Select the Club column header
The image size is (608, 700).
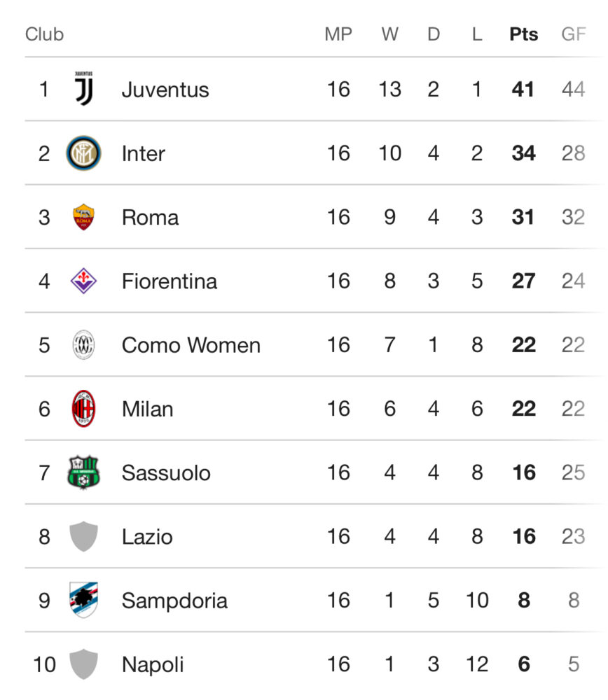44,34
